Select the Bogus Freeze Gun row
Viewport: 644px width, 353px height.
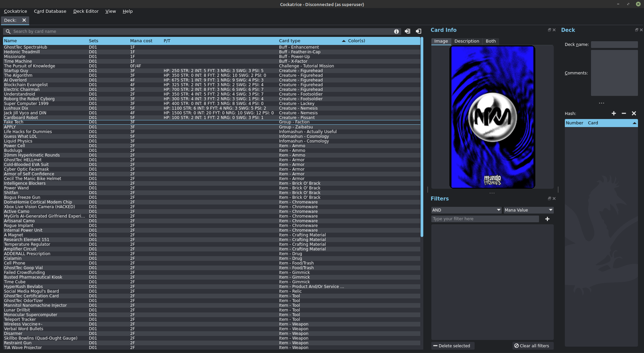[x=211, y=197]
